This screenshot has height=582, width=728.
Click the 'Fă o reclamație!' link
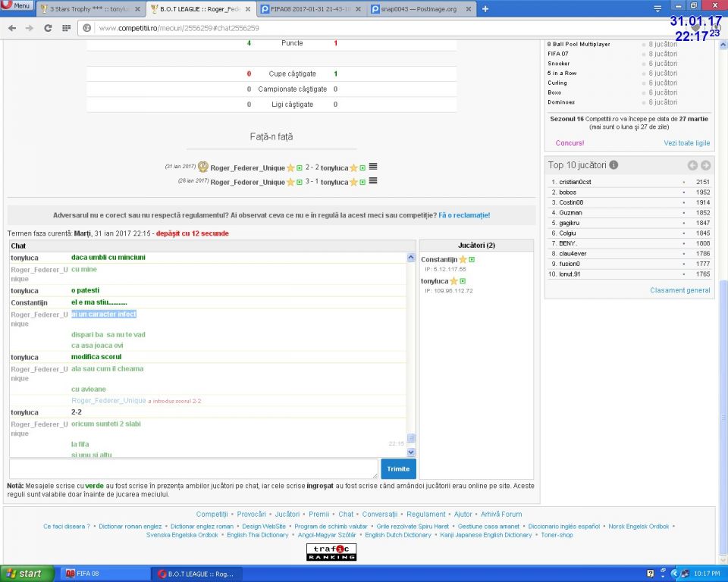click(464, 215)
